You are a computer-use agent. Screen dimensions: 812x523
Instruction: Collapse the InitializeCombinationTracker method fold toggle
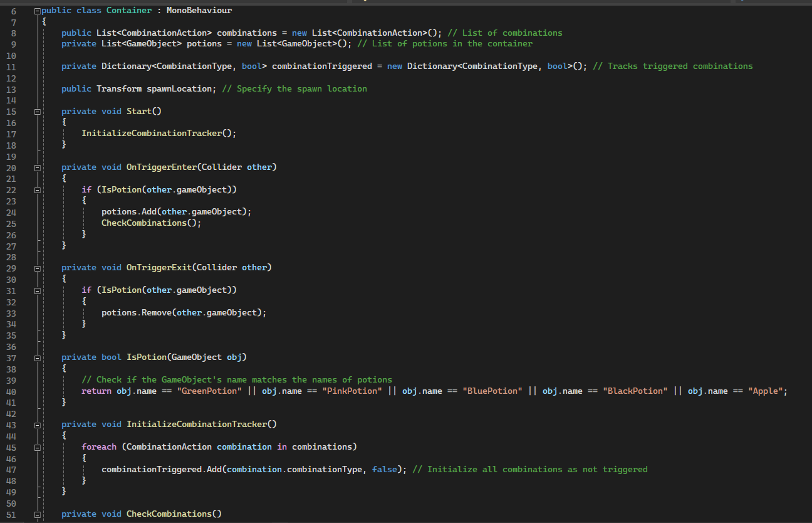pos(38,425)
